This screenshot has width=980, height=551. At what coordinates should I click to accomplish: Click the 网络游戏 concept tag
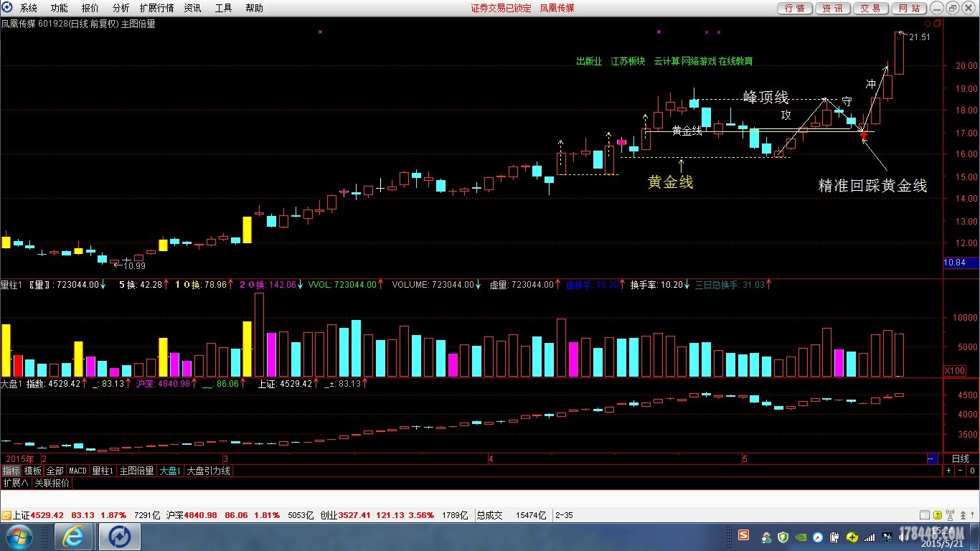(699, 62)
